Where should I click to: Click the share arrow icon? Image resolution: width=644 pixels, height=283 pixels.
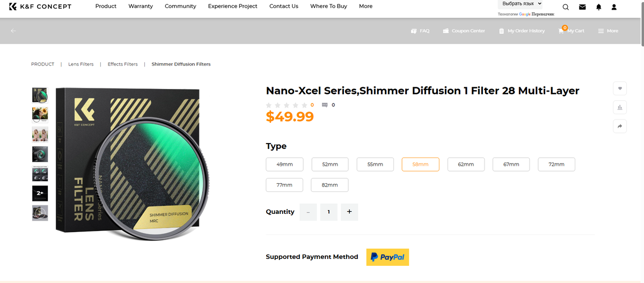[x=620, y=126]
